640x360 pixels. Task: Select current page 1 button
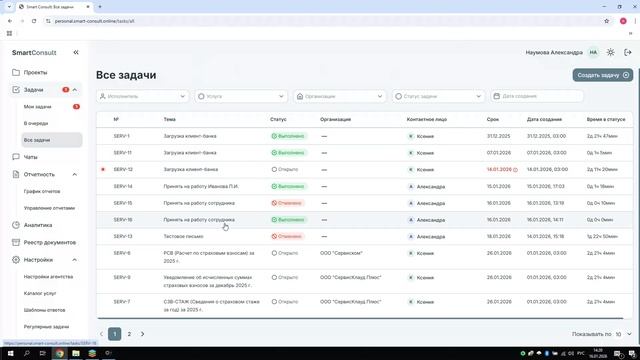(115, 334)
